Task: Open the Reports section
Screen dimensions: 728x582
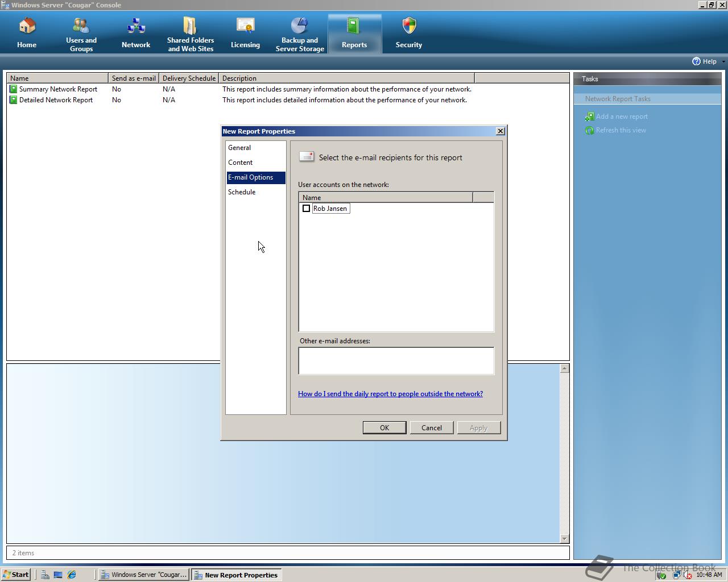Action: pos(354,35)
